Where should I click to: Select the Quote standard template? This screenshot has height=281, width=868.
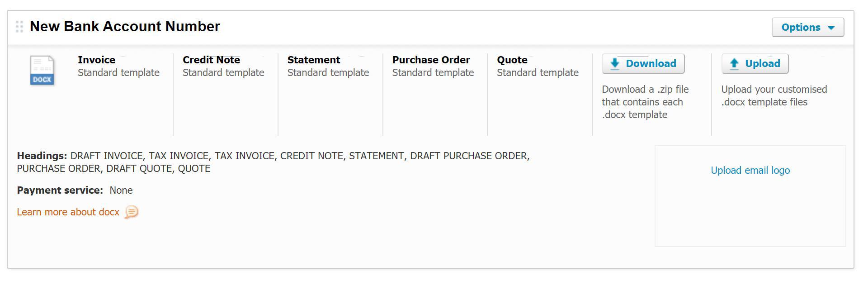coord(538,66)
